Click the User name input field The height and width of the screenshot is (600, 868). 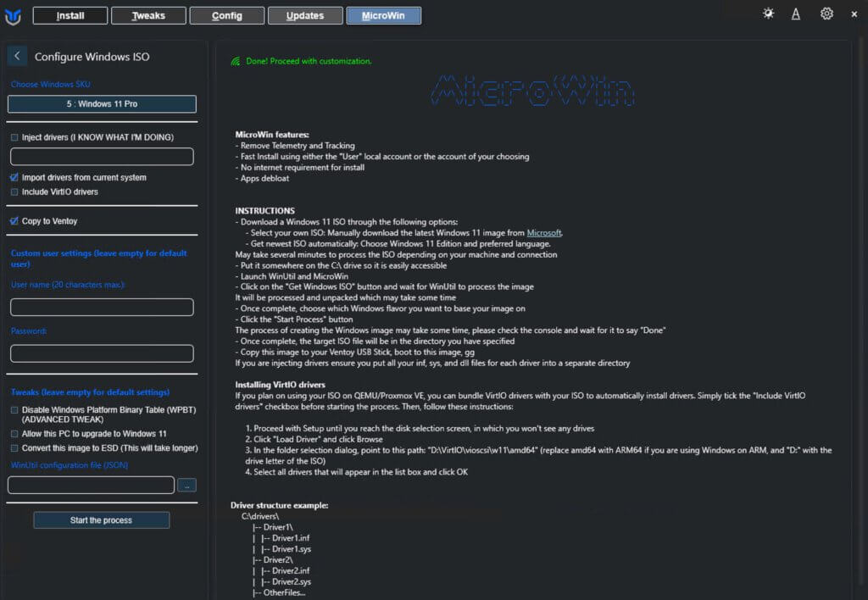point(102,307)
